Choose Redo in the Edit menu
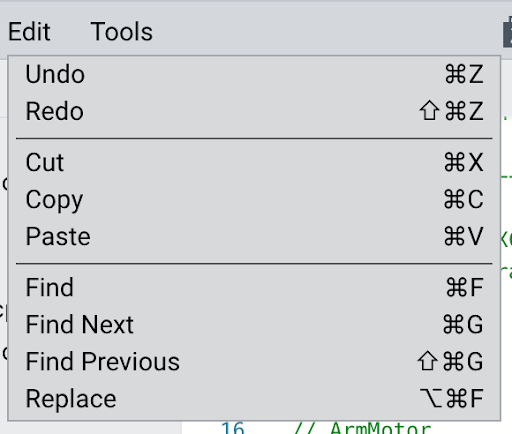Image resolution: width=512 pixels, height=434 pixels. click(254, 111)
